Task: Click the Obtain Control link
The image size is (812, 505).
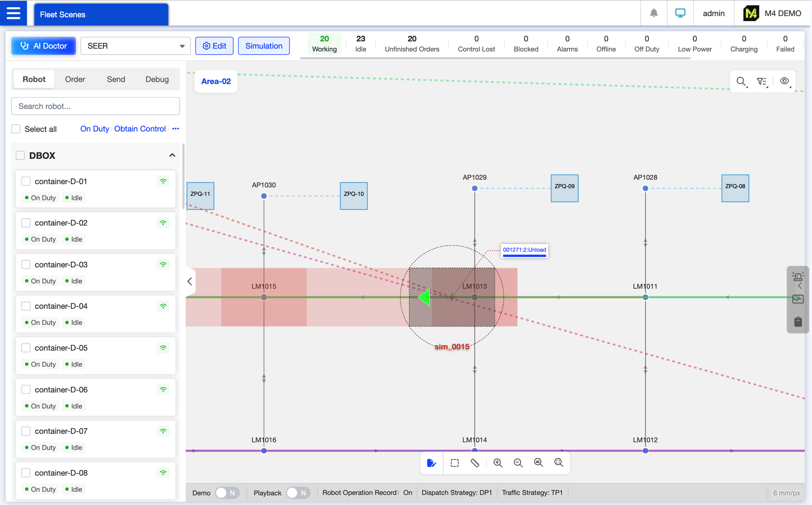Action: tap(140, 129)
